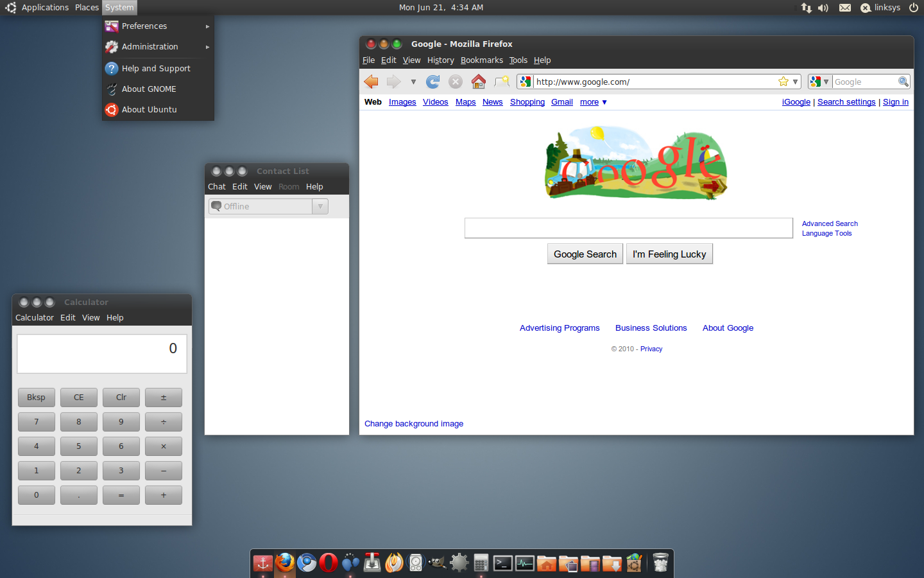Click the Stop loading button in Firefox
Viewport: 924px width, 578px height.
456,82
